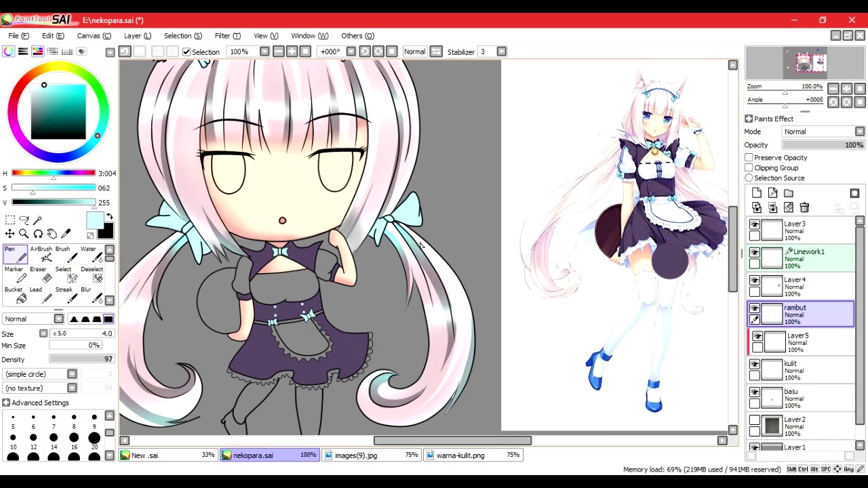The height and width of the screenshot is (488, 868).
Task: Rotate navigator view counterclockwise
Action: [833, 102]
